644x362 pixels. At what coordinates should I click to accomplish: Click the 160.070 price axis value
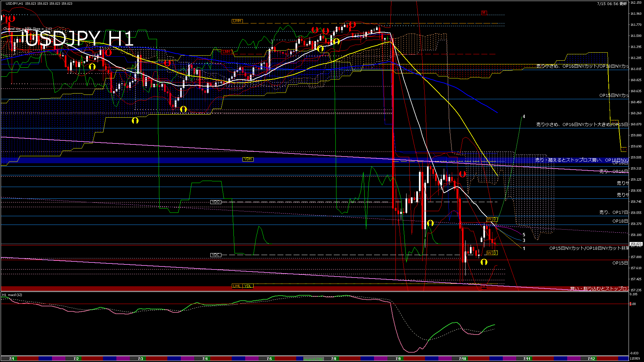(x=636, y=124)
